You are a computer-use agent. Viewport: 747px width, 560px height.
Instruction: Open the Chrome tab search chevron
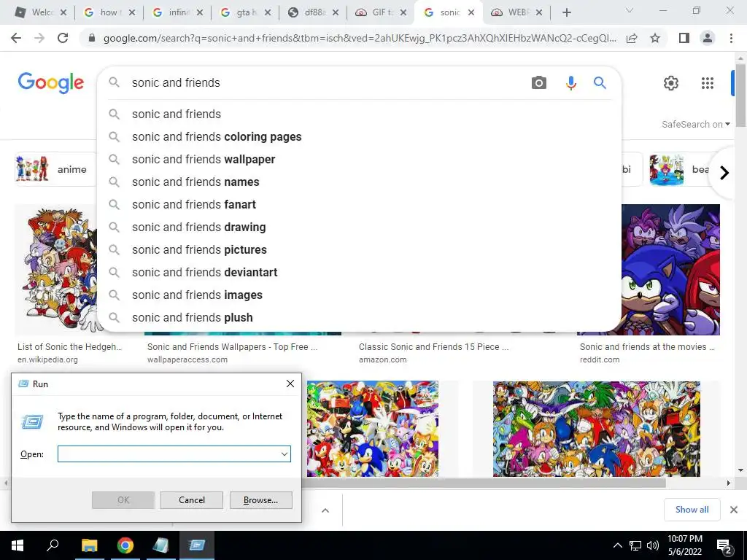click(630, 10)
